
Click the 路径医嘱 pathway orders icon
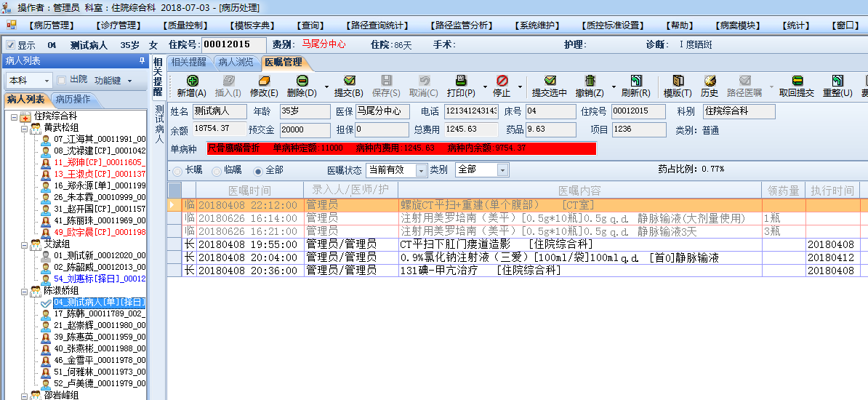tap(744, 81)
